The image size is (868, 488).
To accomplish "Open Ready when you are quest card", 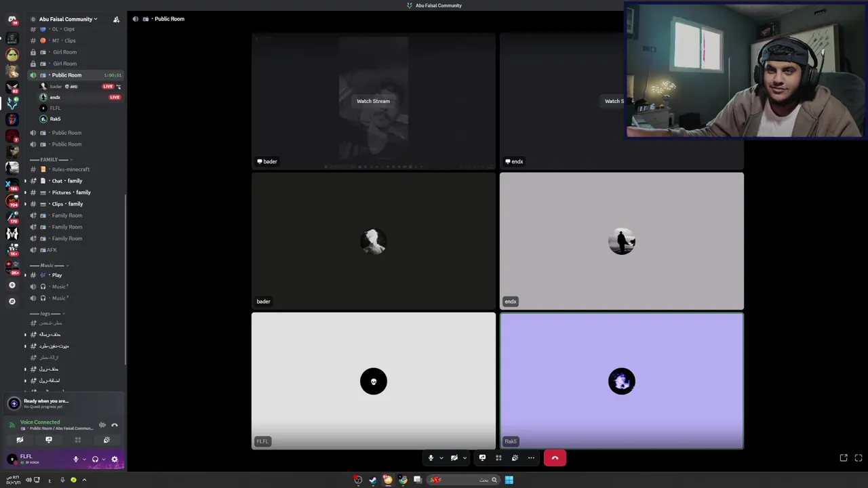I will click(x=63, y=403).
